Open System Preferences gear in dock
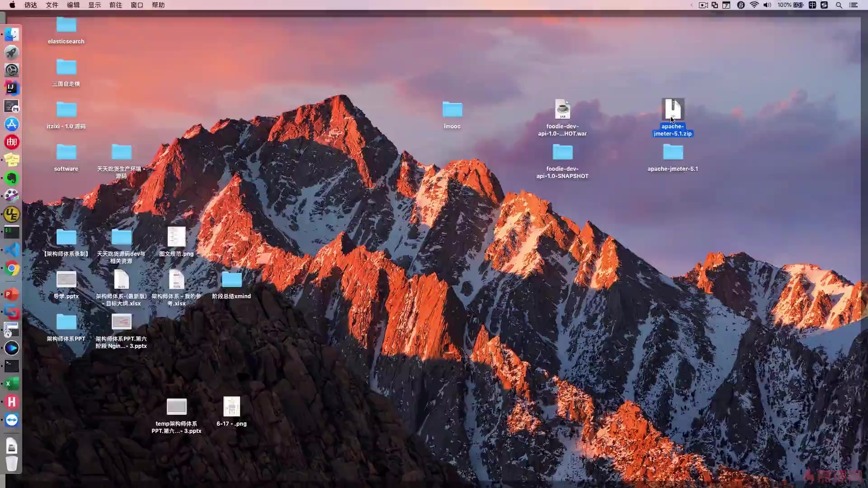 [x=12, y=70]
